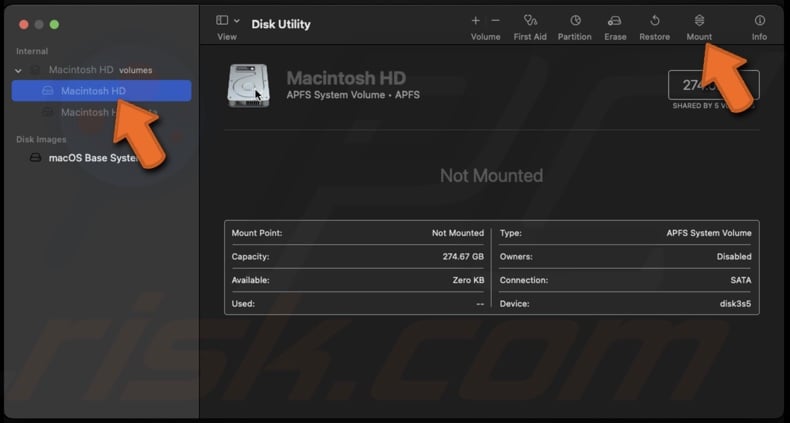Choose the Erase disk icon
Viewport: 790px width, 423px height.
click(x=615, y=21)
